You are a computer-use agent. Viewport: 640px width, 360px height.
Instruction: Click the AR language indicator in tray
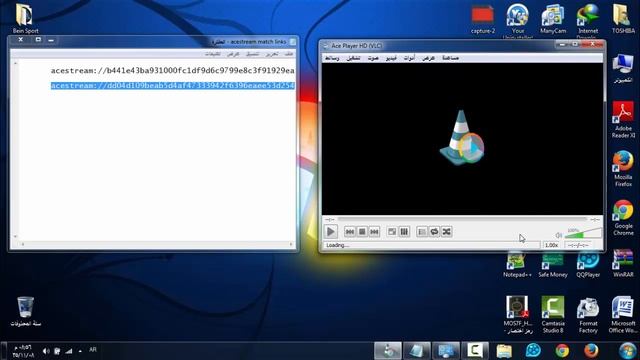click(x=93, y=350)
